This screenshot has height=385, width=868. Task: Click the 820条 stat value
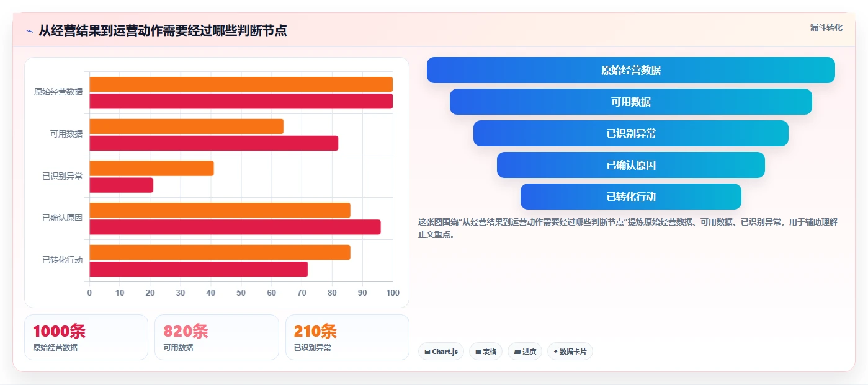(186, 331)
